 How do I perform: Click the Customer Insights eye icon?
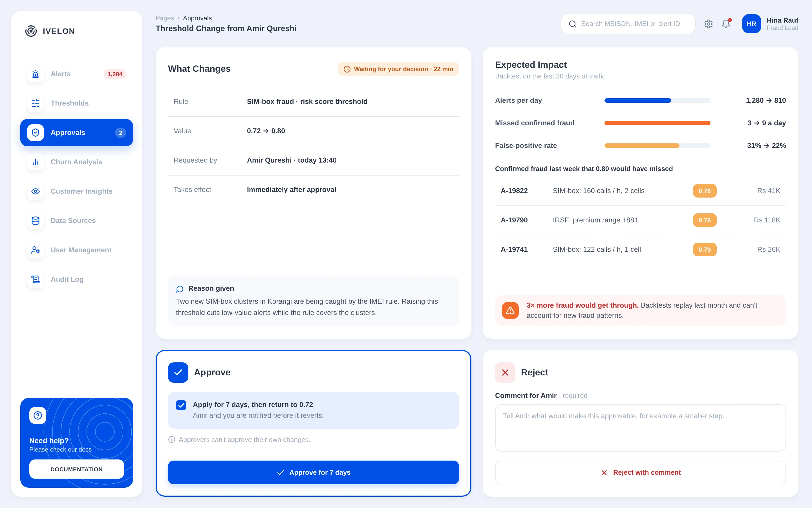tap(36, 191)
